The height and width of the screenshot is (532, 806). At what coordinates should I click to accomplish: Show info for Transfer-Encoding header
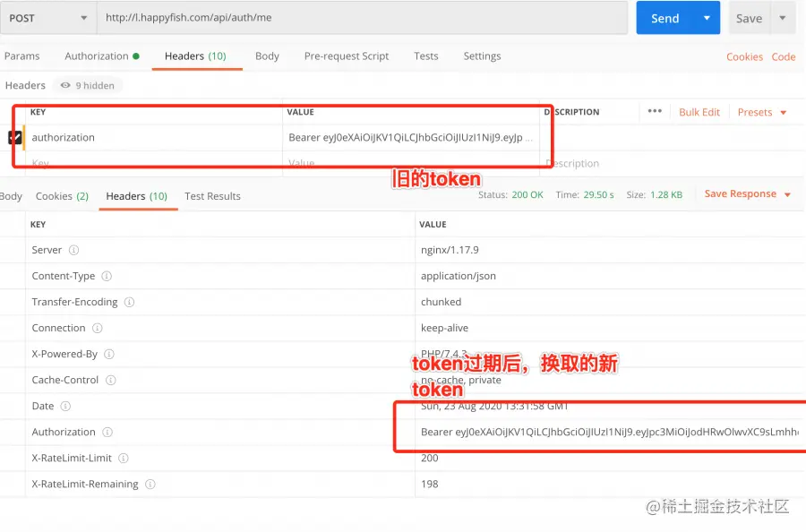(x=130, y=302)
